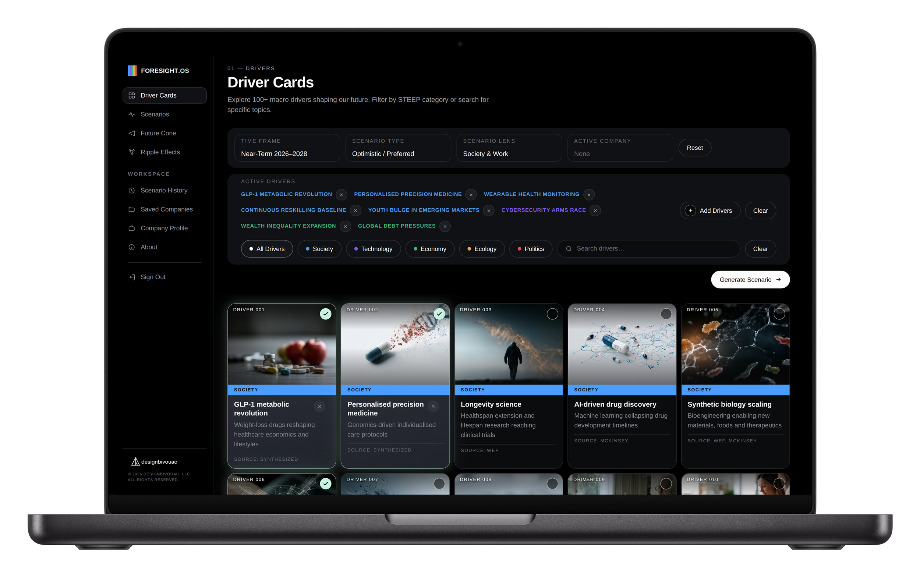Image resolution: width=920 pixels, height=588 pixels.
Task: Open Scenarios from the sidebar
Action: [164, 114]
